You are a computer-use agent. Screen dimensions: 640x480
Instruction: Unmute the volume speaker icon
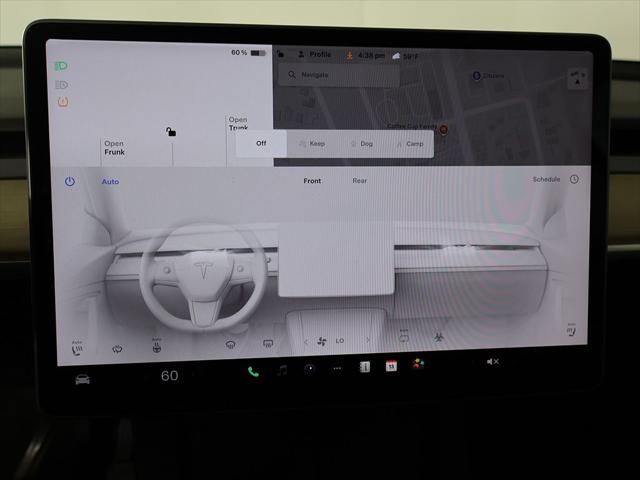493,362
